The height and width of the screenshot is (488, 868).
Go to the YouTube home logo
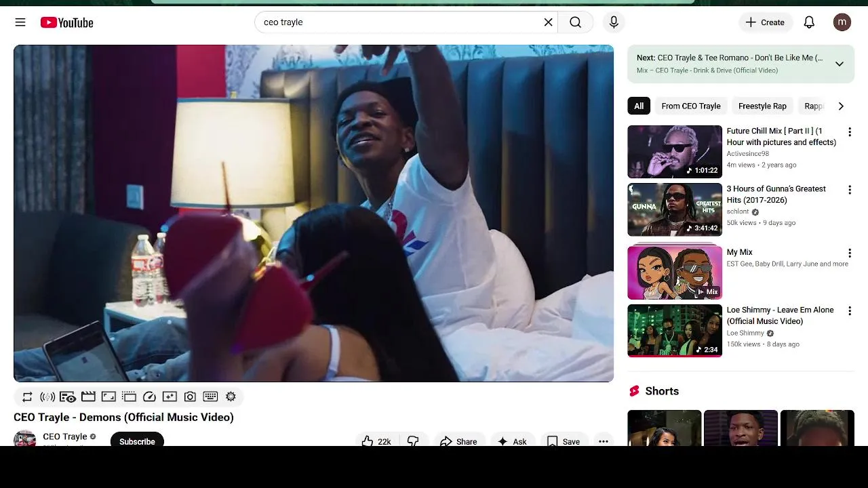[x=66, y=22]
